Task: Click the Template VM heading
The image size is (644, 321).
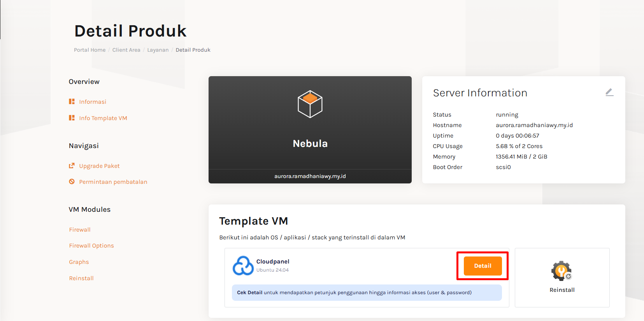Action: coord(254,221)
